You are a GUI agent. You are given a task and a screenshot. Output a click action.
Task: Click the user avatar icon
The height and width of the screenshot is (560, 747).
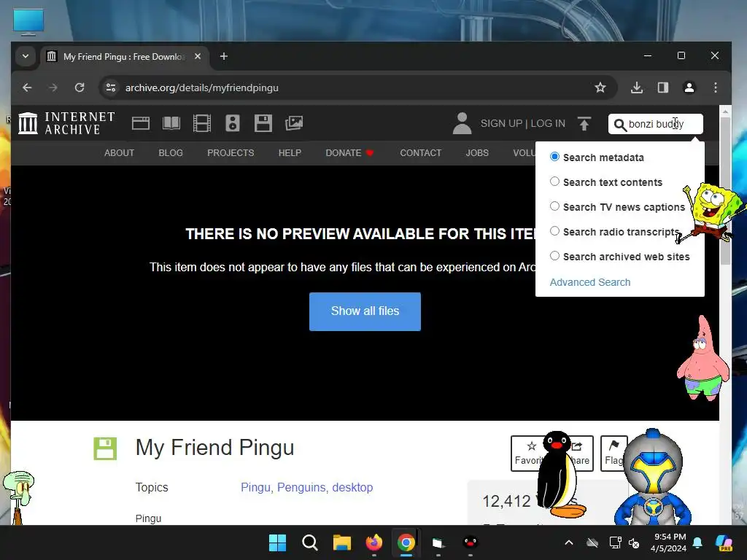point(462,123)
